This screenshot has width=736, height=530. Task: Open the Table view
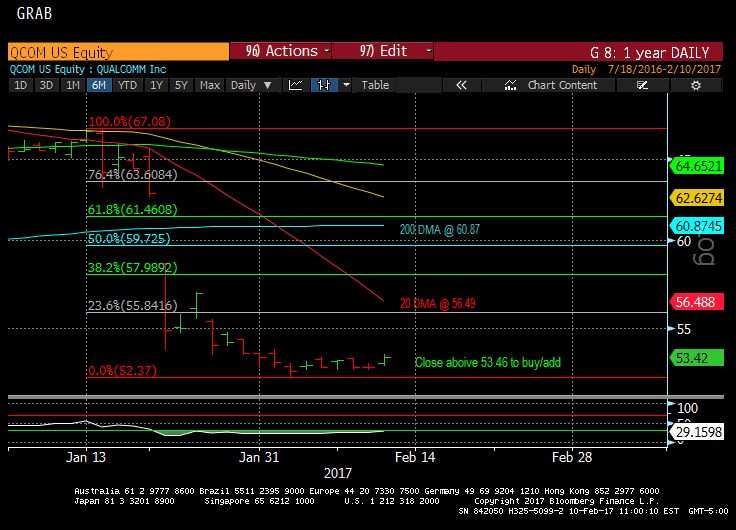(375, 85)
